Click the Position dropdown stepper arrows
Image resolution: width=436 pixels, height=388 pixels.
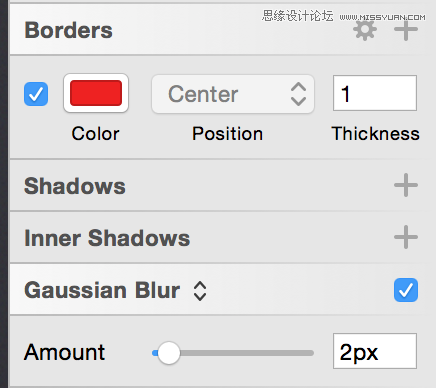[298, 94]
